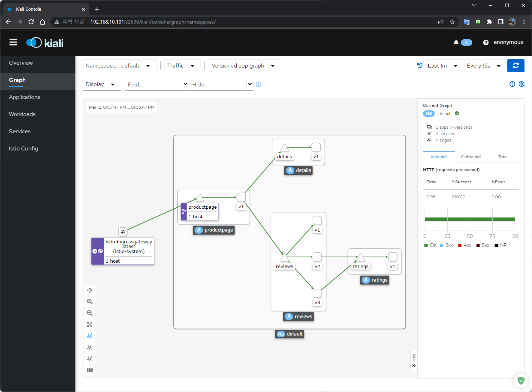Open the Versioned app graph dropdown
This screenshot has height=392, width=532.
pos(245,66)
